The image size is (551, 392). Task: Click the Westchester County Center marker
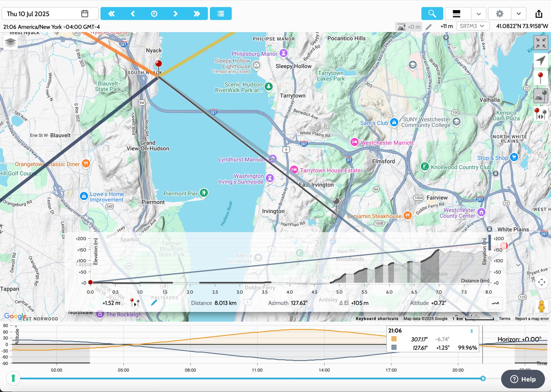(x=481, y=212)
